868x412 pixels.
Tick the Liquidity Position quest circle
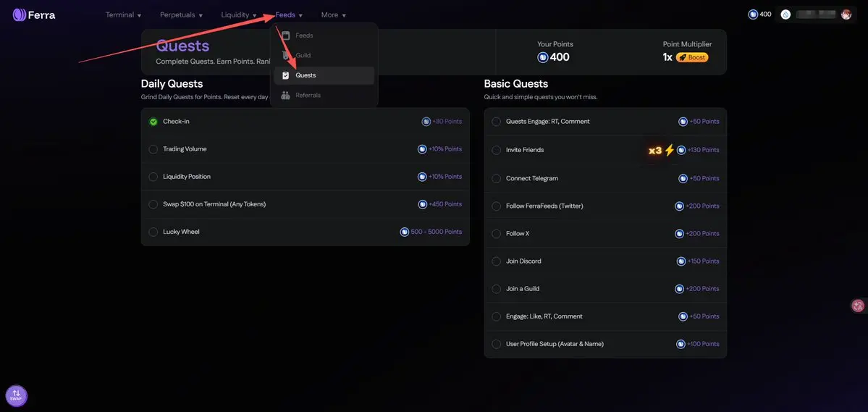pyautogui.click(x=153, y=177)
